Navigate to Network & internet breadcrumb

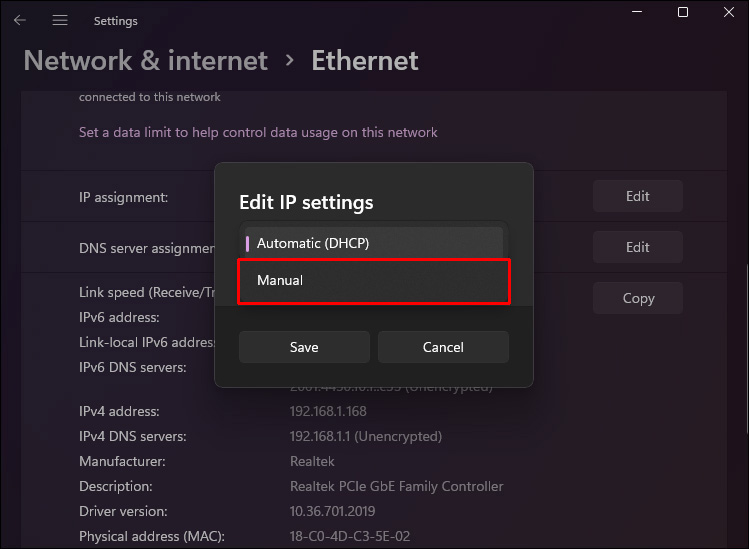point(146,61)
